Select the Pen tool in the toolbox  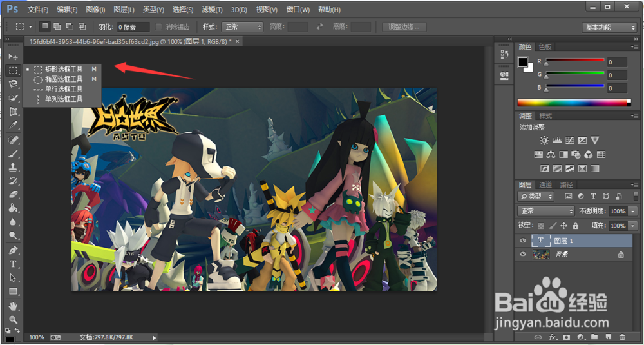pos(13,250)
